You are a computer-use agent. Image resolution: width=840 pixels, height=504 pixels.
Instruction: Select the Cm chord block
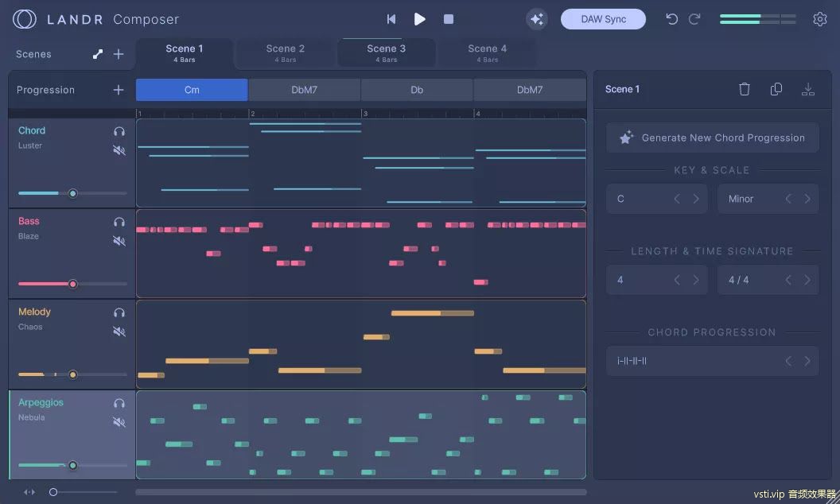tap(192, 90)
